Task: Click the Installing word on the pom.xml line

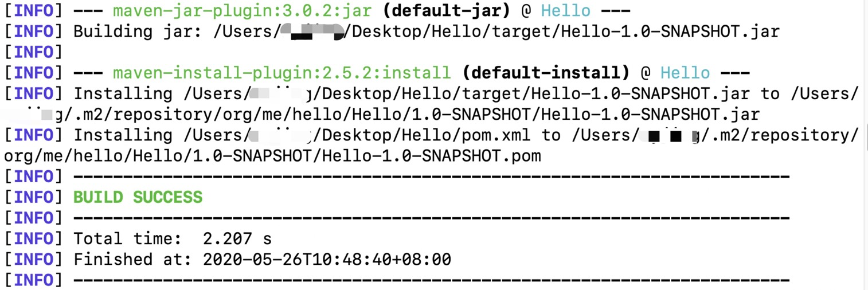Action: tap(123, 135)
